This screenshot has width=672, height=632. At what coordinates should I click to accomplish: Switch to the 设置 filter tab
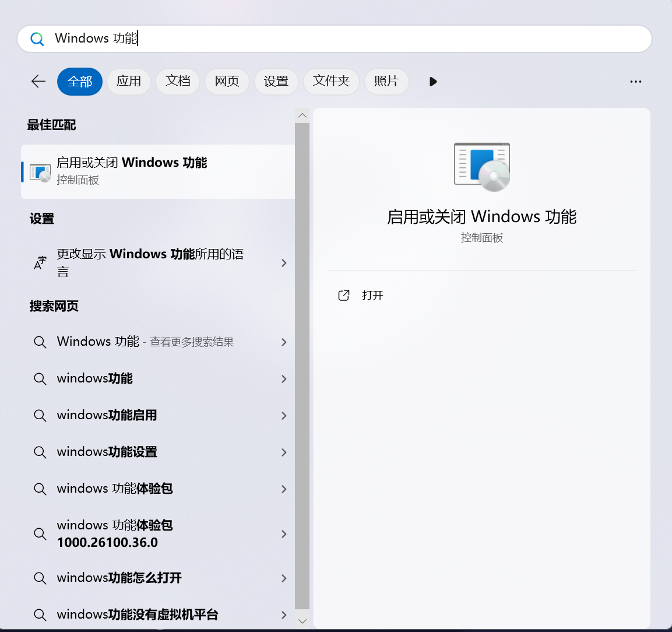coord(276,81)
